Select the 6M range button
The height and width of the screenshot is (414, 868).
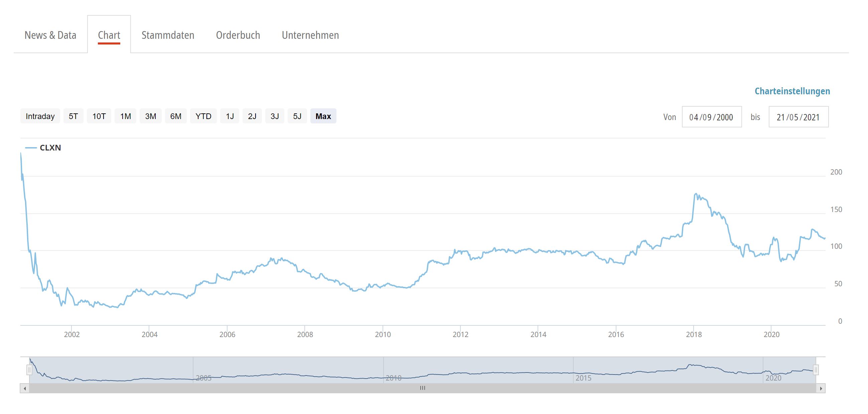175,116
